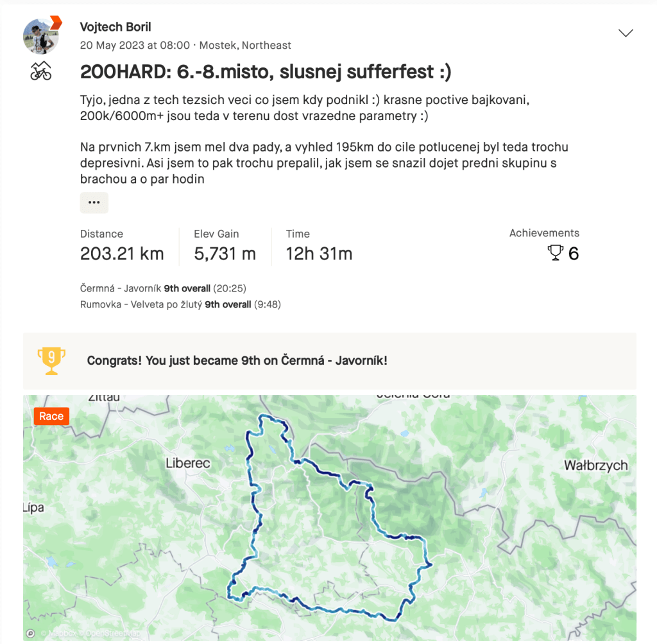657x644 pixels.
Task: Click the achievements count number 6
Action: point(573,254)
